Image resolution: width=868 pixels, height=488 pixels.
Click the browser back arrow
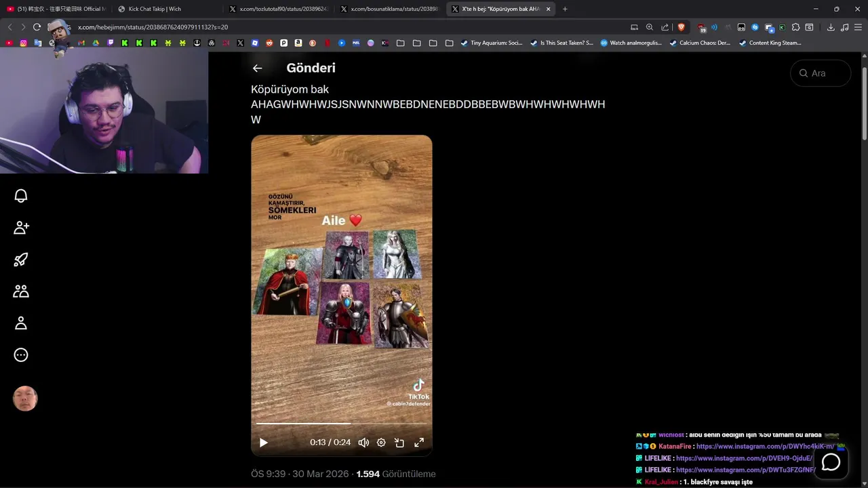click(9, 27)
